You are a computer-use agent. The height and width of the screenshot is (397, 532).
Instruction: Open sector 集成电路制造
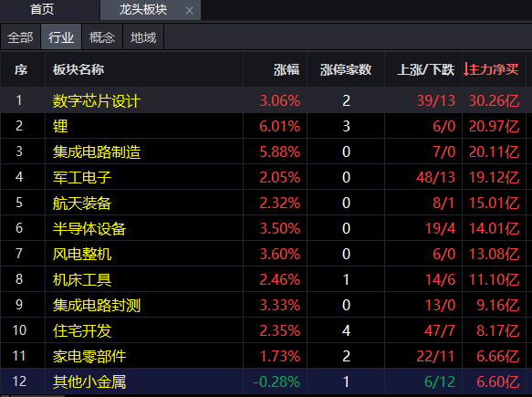(x=97, y=151)
